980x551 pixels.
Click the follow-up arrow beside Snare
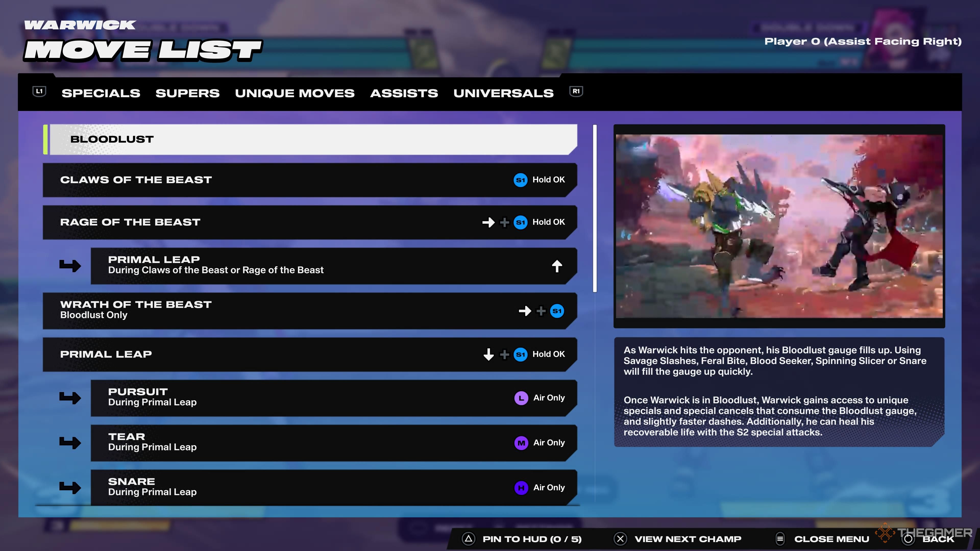[70, 488]
